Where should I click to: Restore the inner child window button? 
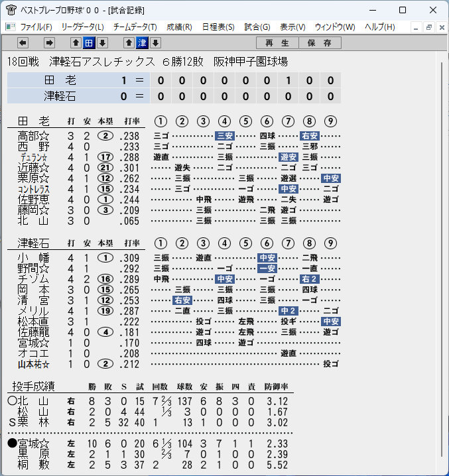[429, 27]
